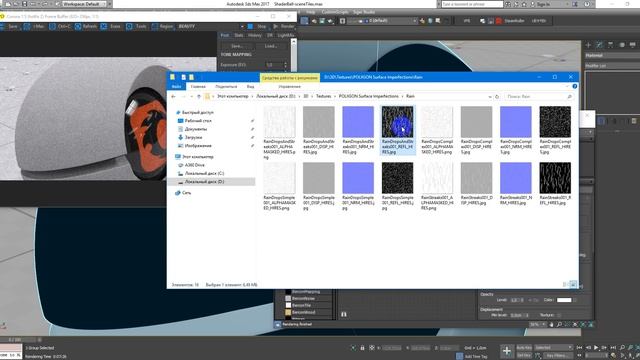Switch to Post tab in frame buffer
Viewport: 640px width, 360px height.
click(x=224, y=36)
